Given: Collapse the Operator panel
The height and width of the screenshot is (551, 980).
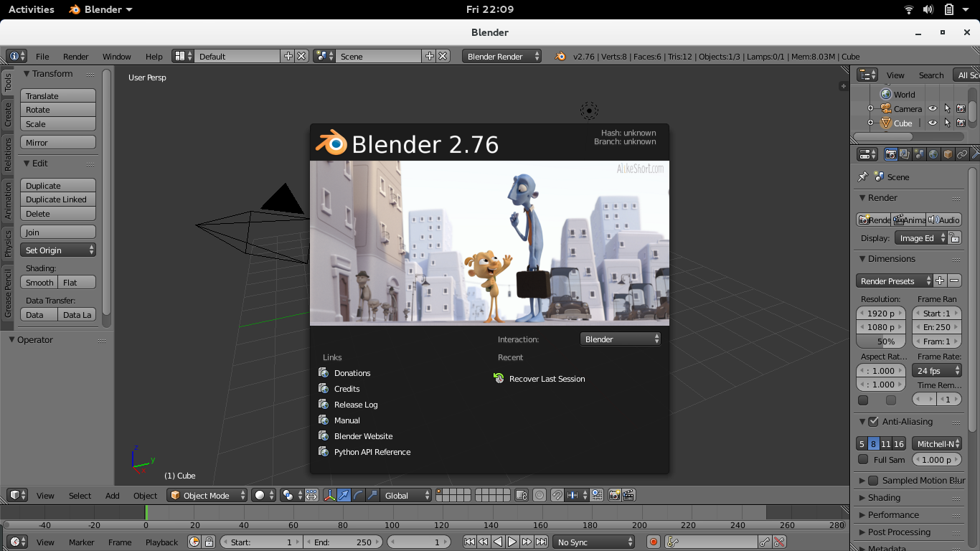Looking at the screenshot, I should (12, 339).
